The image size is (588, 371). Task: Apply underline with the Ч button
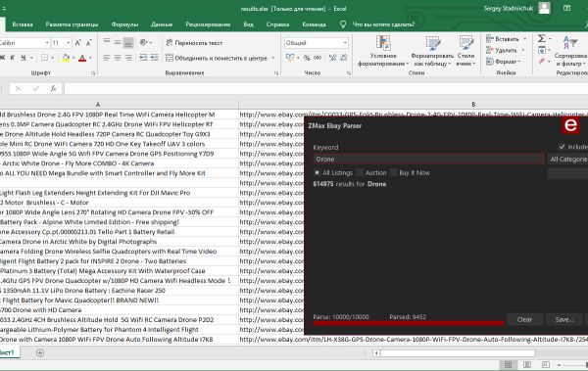(x=24, y=58)
